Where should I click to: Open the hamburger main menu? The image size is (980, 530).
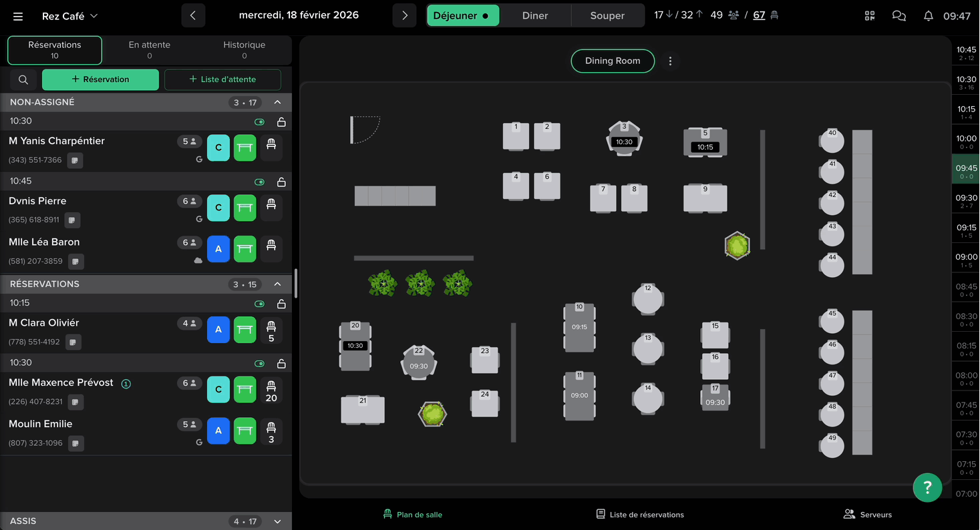18,16
